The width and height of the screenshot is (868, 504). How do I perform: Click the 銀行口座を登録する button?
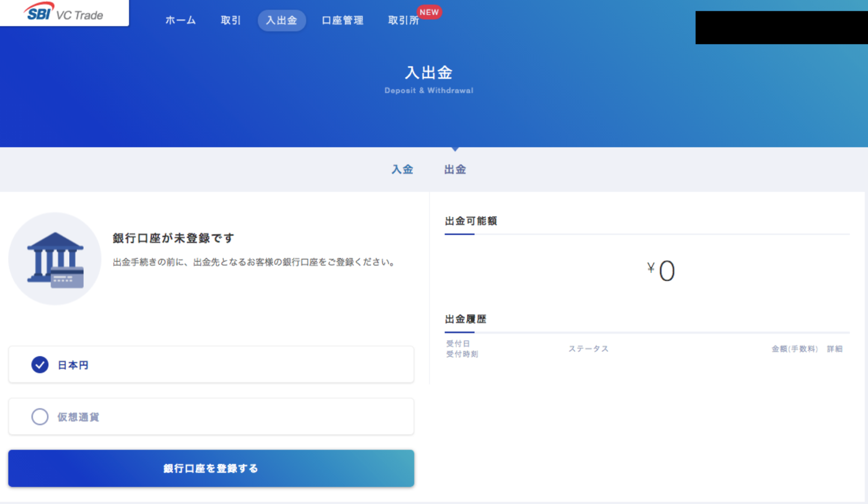pyautogui.click(x=211, y=469)
